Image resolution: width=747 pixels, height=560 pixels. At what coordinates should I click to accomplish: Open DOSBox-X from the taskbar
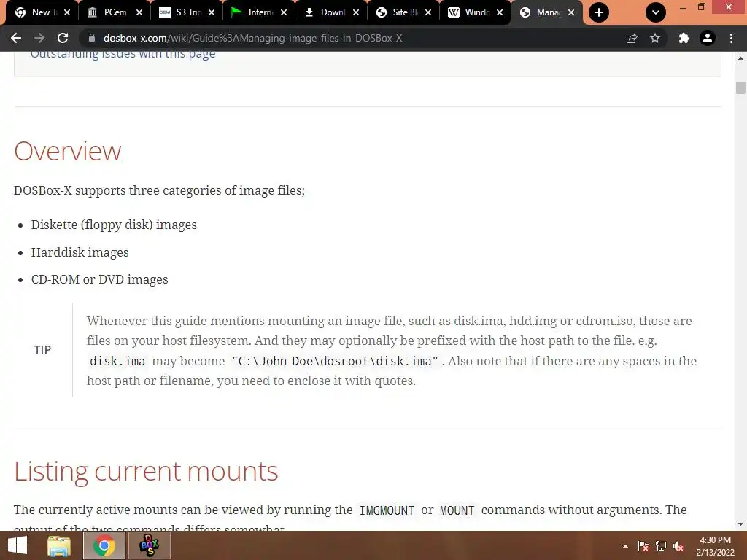click(x=149, y=545)
